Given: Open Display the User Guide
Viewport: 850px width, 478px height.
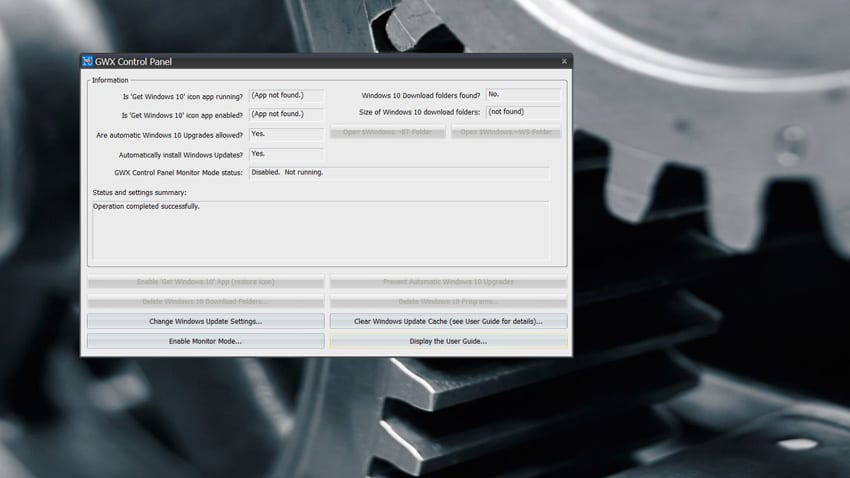Looking at the screenshot, I should pos(448,341).
